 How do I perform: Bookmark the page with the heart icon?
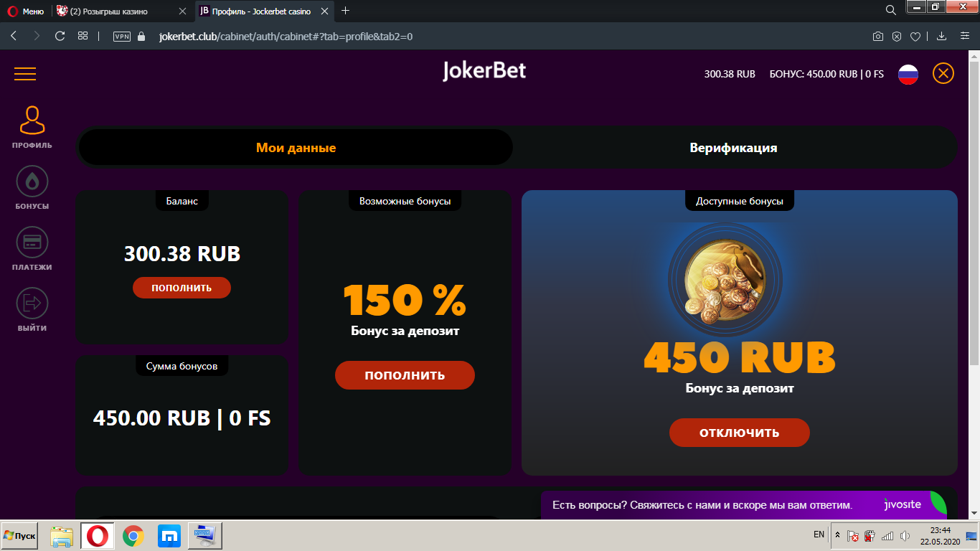tap(915, 36)
